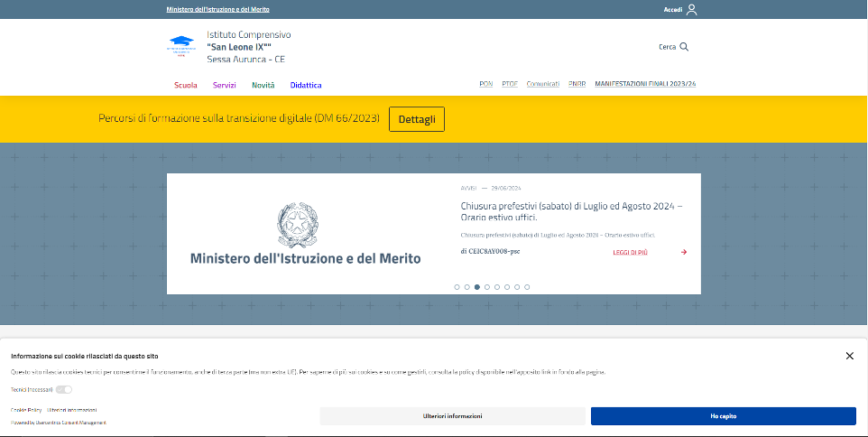Open the PNRR link
This screenshot has width=868, height=437.
577,84
